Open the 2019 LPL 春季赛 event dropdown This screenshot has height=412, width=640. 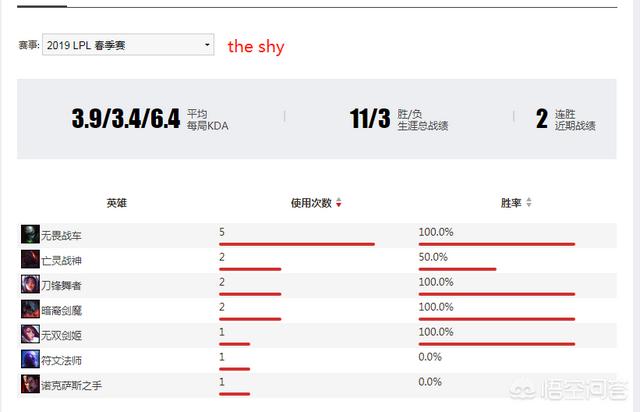click(x=128, y=45)
